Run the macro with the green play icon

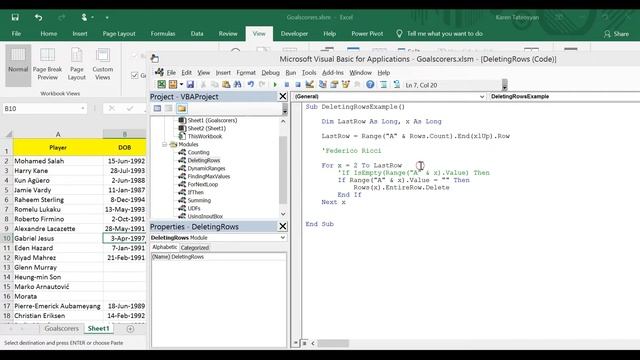(x=275, y=84)
